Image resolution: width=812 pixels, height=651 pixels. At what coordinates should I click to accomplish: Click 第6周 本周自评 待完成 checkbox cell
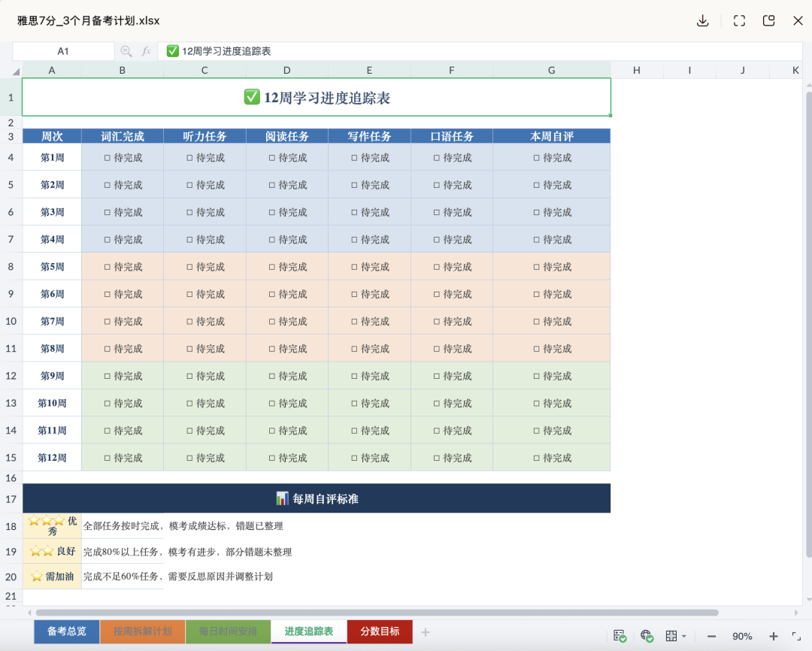coord(552,294)
